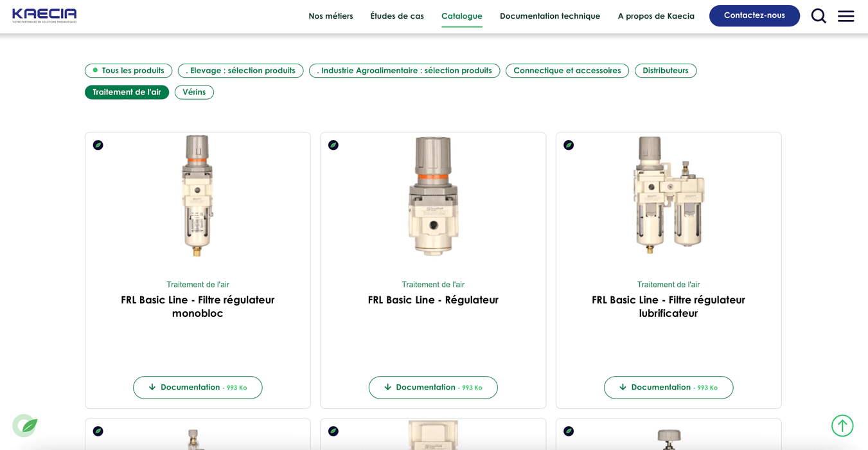Open the hamburger menu icon
Screen dimensions: 868x450
click(846, 16)
